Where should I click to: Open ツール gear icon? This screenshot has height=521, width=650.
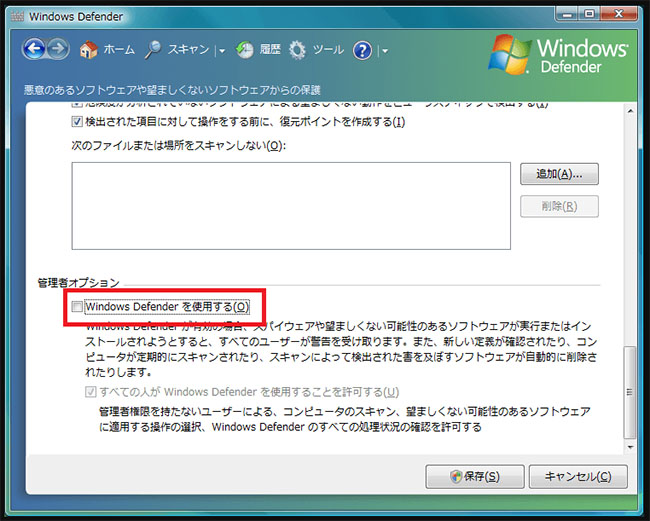pos(297,50)
